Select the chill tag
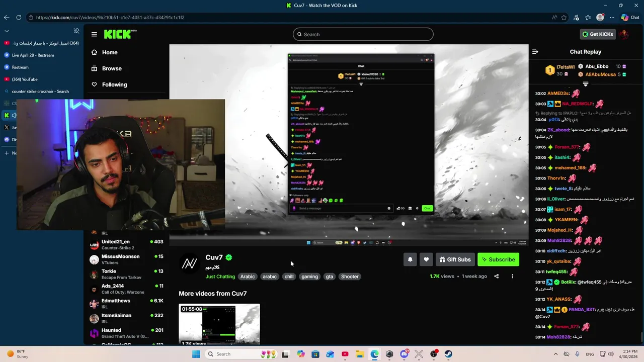This screenshot has width=644, height=362. pyautogui.click(x=289, y=277)
